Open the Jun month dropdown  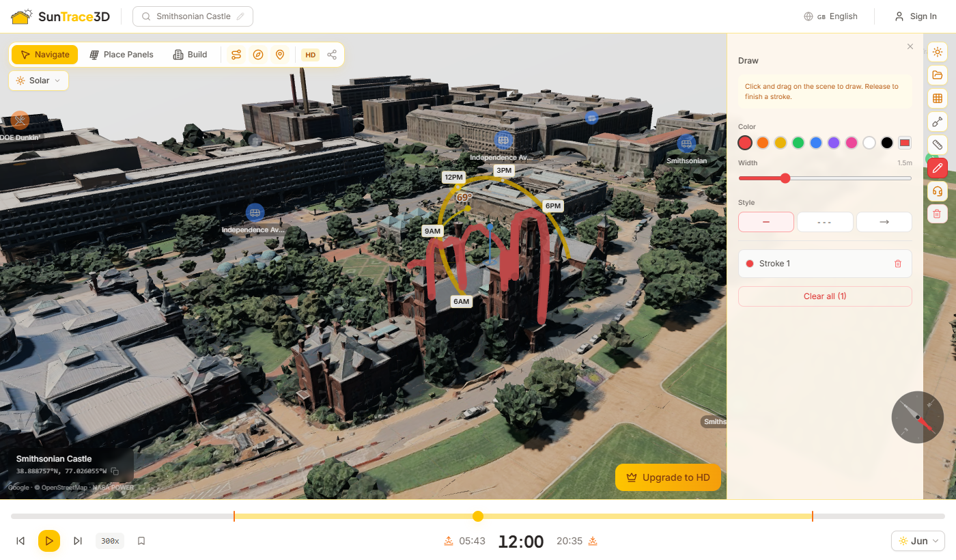[x=918, y=541]
